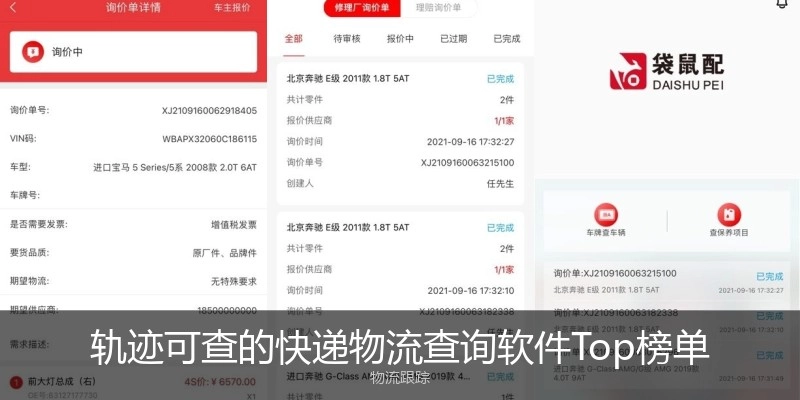Click 增值税发票 invoice value
Screen dimensions: 800x400
tap(234, 224)
